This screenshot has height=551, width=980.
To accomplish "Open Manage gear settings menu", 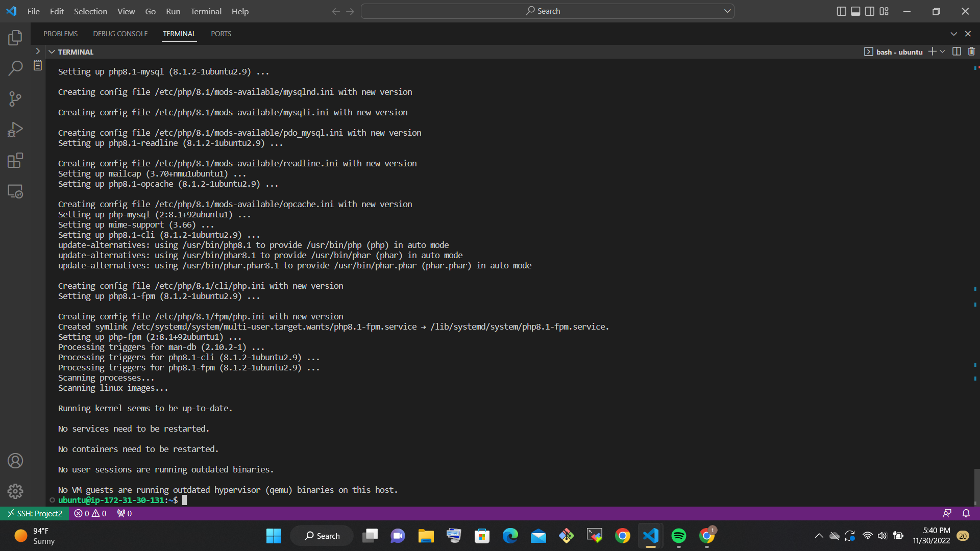I will coord(15,491).
